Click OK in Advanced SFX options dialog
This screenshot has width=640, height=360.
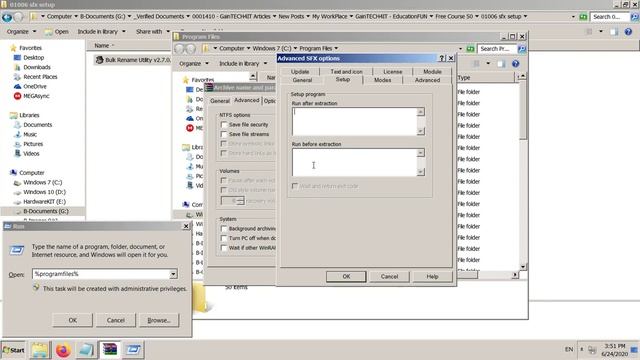pyautogui.click(x=346, y=276)
